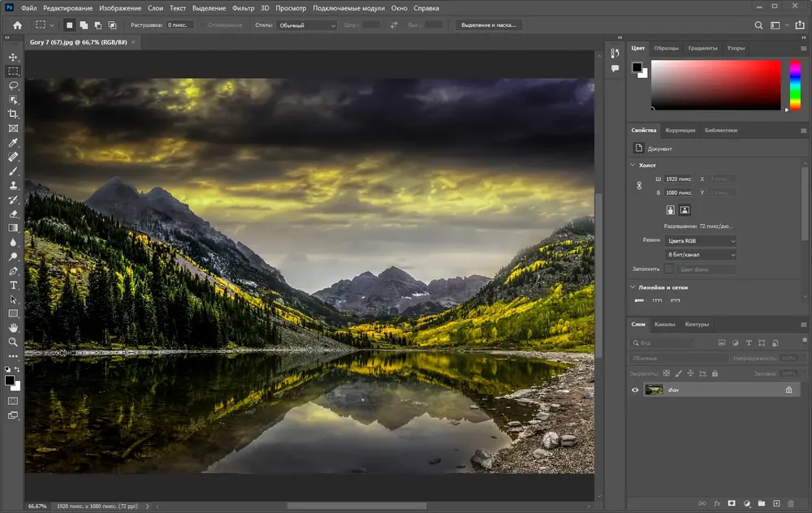Collapse the Холст section
Viewport: 812px width, 513px height.
tap(633, 165)
